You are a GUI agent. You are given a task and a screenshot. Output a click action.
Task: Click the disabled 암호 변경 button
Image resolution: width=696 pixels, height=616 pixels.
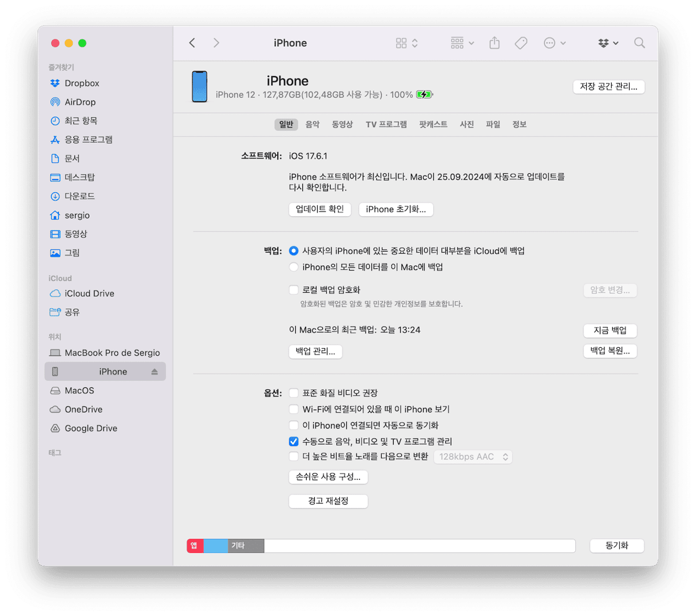pyautogui.click(x=610, y=291)
